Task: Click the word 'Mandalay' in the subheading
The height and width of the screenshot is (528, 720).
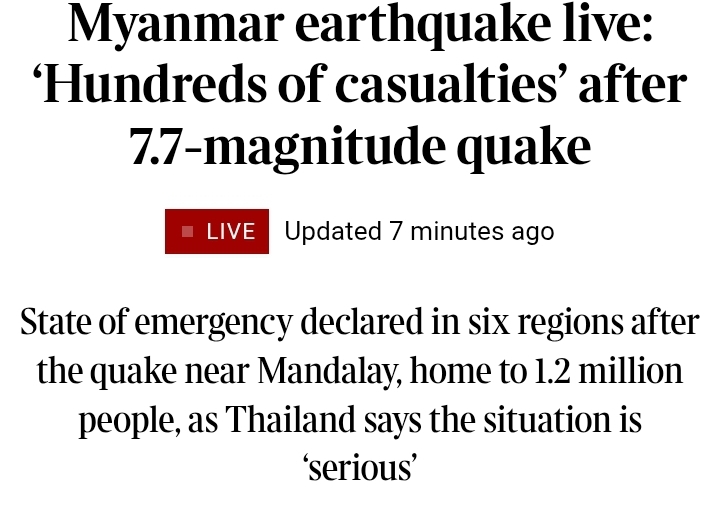Action: click(x=327, y=371)
